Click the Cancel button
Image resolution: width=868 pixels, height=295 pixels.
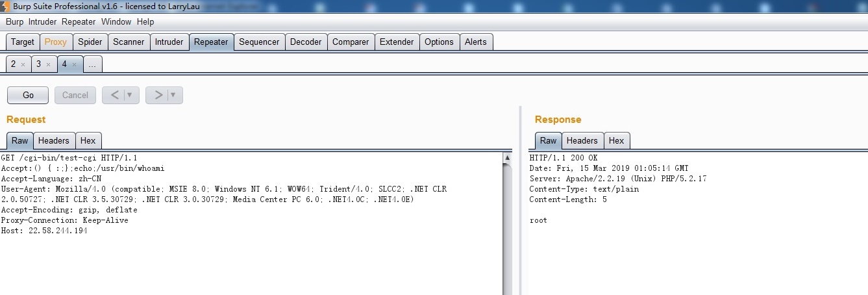(x=75, y=95)
